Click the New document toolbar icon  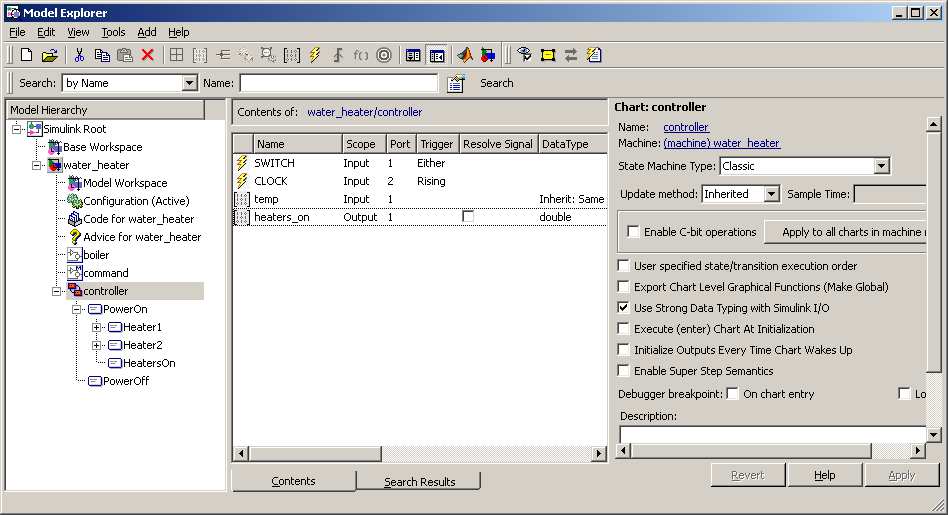(x=27, y=55)
